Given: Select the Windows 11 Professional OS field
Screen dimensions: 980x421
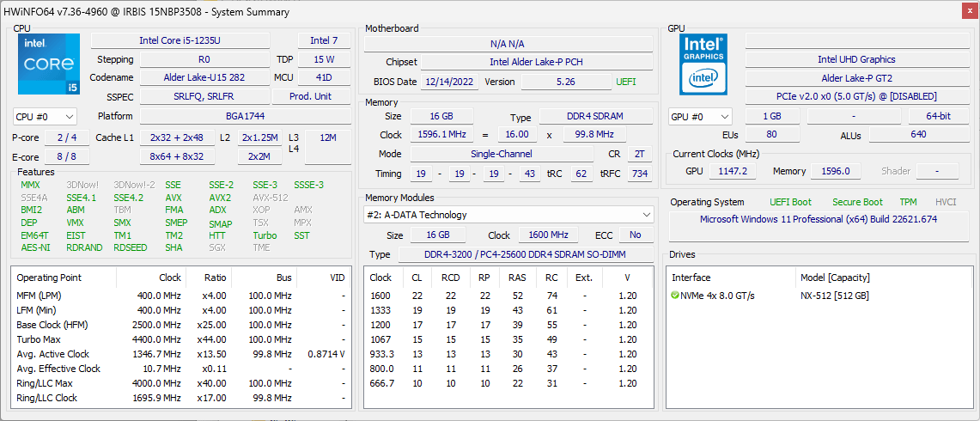Looking at the screenshot, I should [x=818, y=219].
